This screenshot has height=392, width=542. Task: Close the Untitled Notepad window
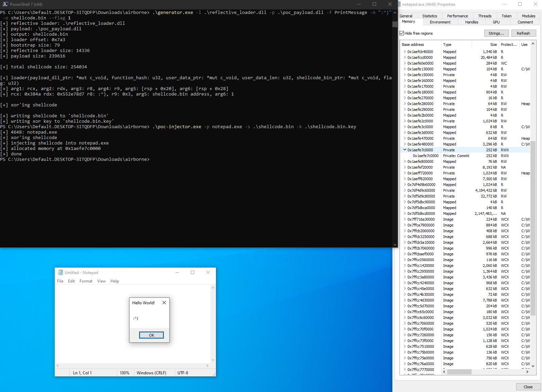pos(208,272)
